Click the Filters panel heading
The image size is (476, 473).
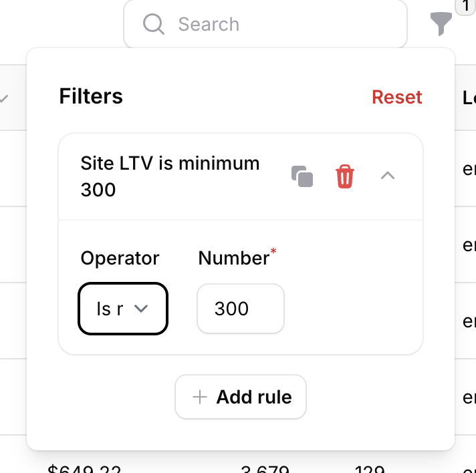(91, 96)
